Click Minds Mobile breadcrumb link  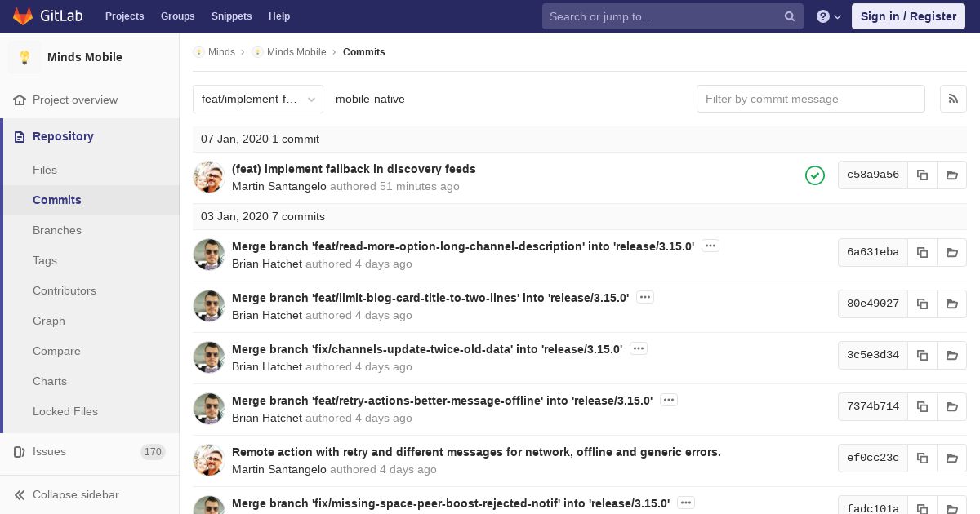296,52
